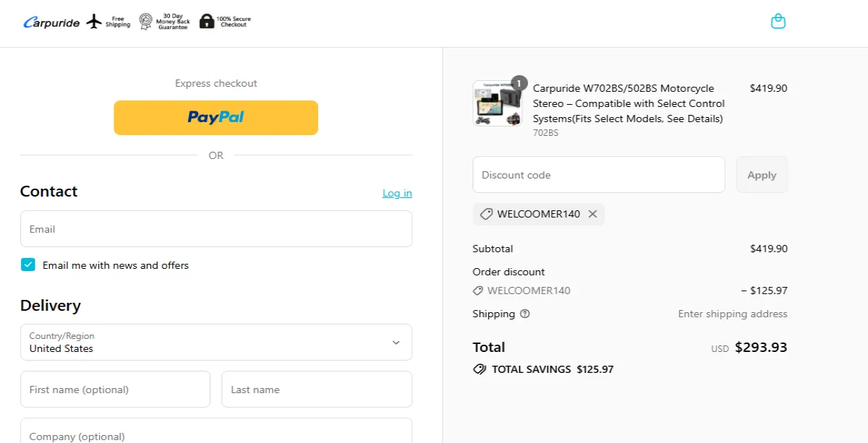Viewport: 868px width, 443px height.
Task: Click the Carpuride logo
Action: pos(51,22)
